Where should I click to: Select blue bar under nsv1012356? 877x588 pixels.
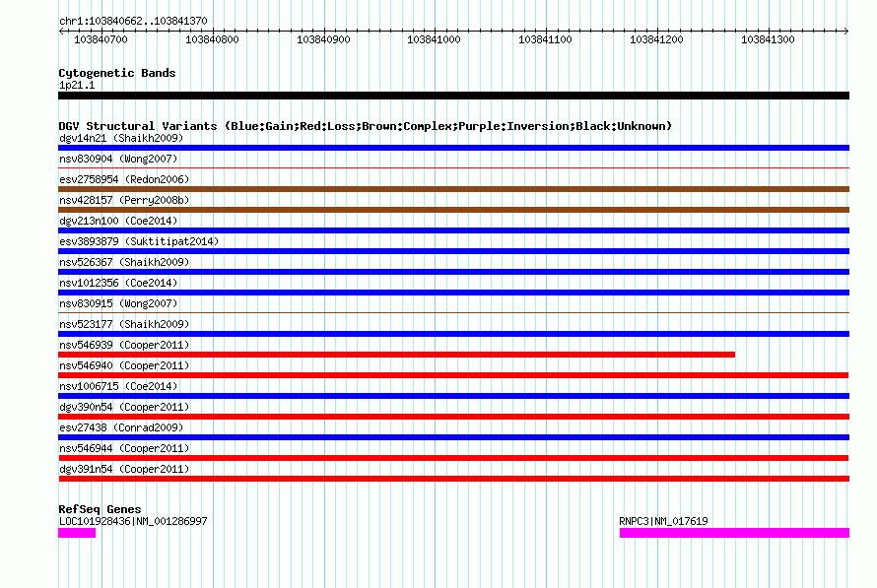pyautogui.click(x=453, y=293)
